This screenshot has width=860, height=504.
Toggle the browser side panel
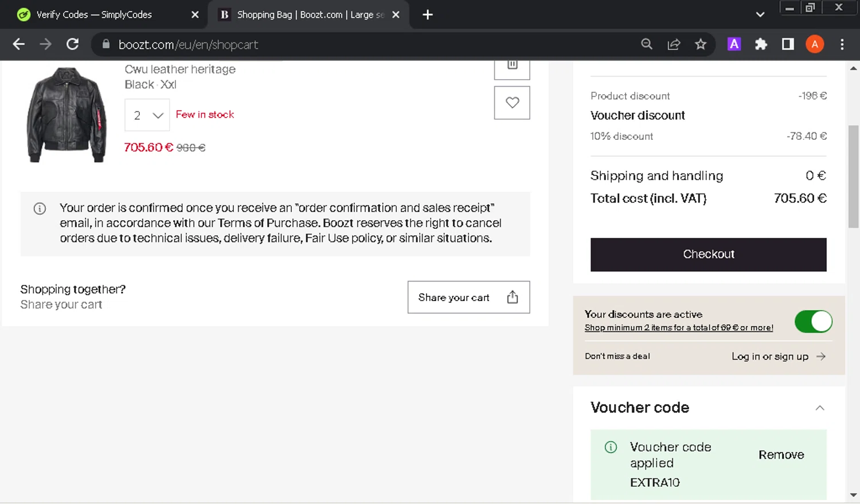[x=788, y=44]
